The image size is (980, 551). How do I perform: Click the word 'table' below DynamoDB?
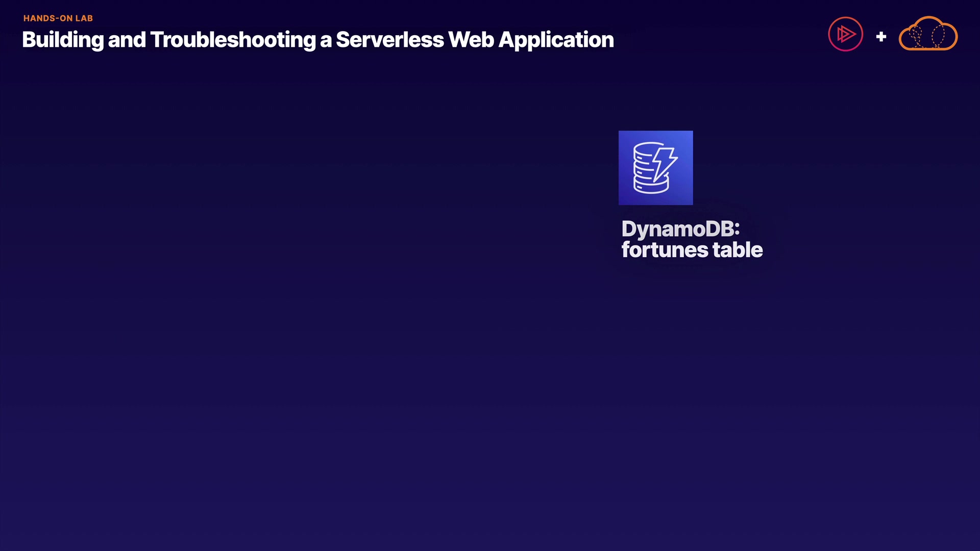pos(738,250)
